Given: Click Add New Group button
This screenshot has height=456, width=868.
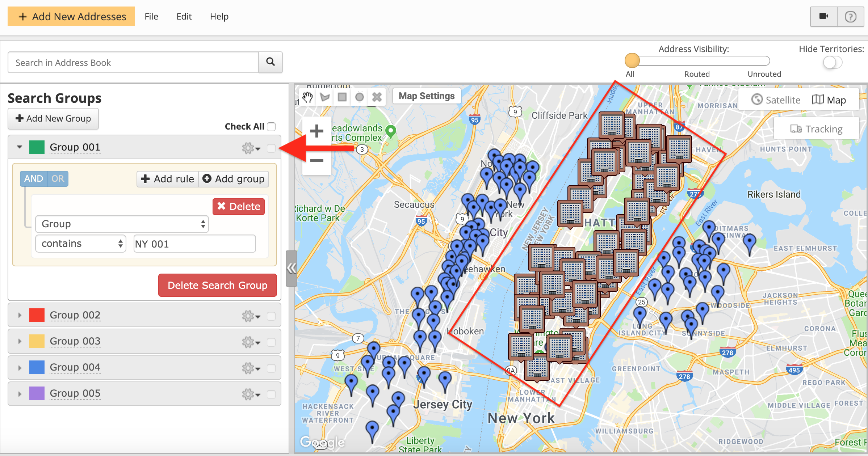Looking at the screenshot, I should tap(53, 119).
